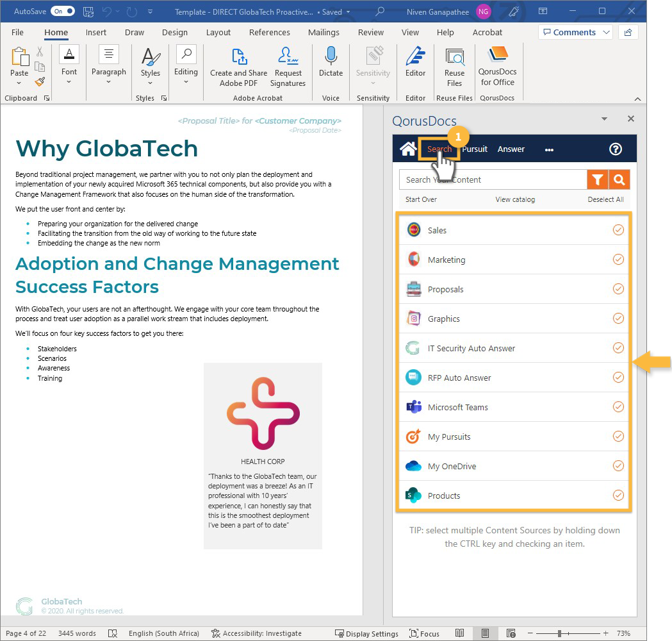Open the QorusDocs more options ellipsis

pyautogui.click(x=549, y=149)
